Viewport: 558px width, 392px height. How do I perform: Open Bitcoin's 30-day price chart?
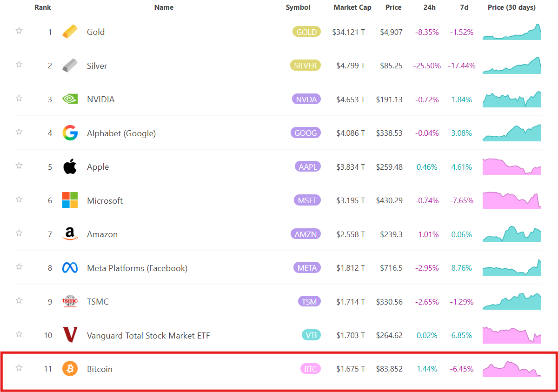[x=511, y=369]
